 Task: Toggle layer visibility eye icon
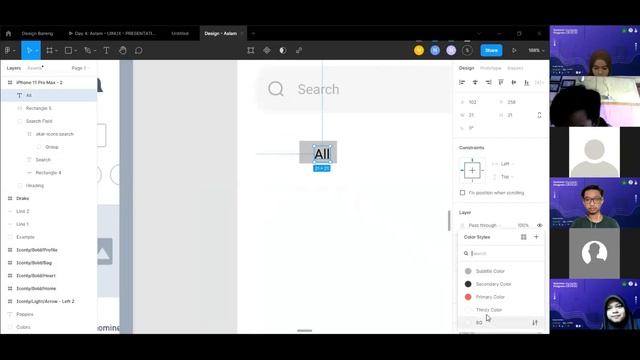point(540,225)
